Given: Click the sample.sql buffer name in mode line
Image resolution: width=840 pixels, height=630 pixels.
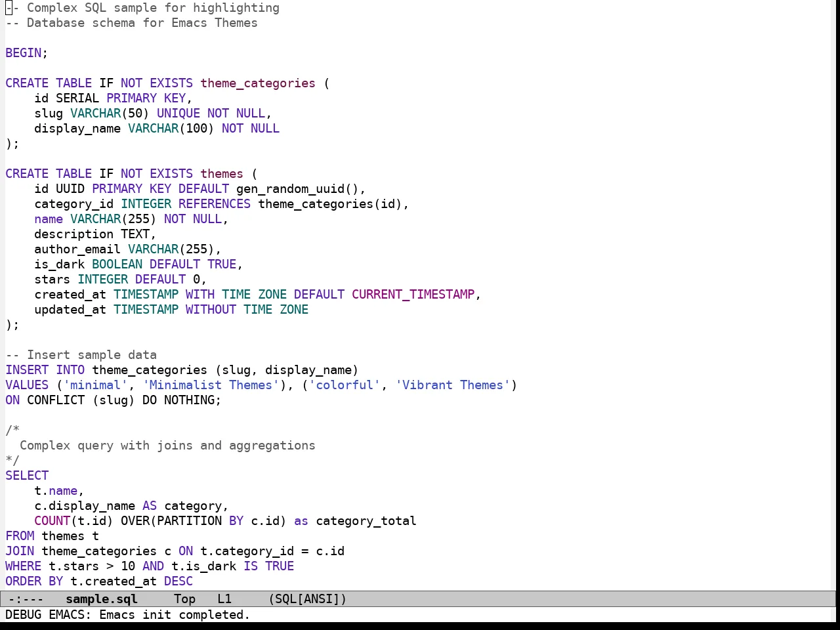Looking at the screenshot, I should coord(102,599).
